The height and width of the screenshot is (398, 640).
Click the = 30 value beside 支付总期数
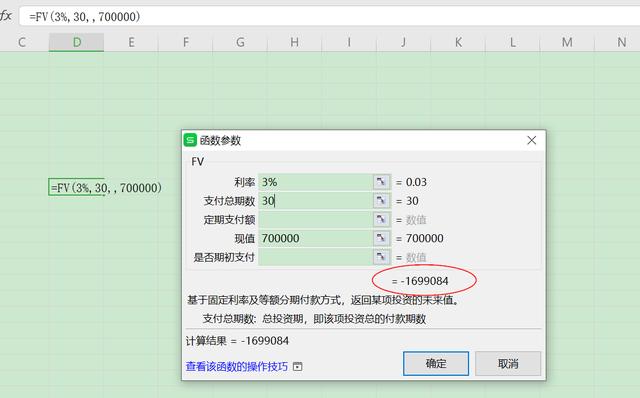click(407, 201)
